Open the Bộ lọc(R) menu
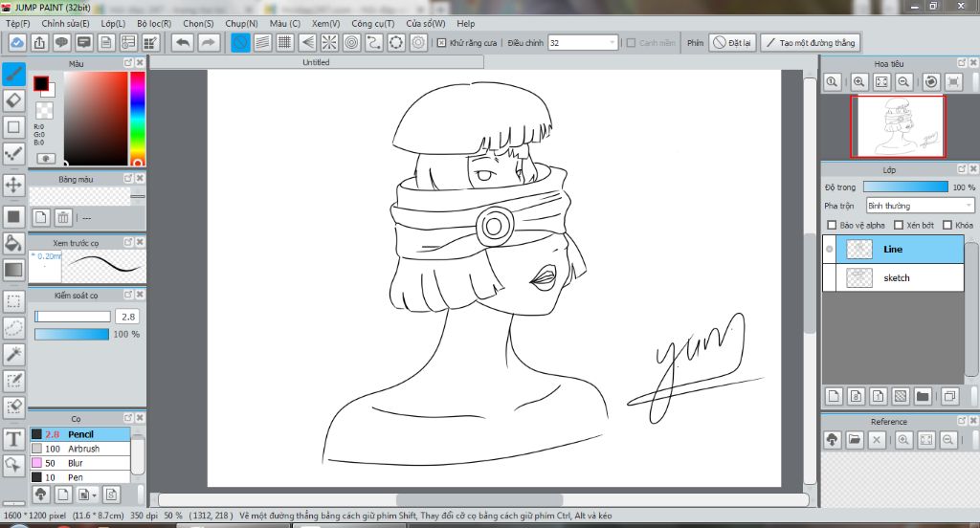The image size is (980, 528). pyautogui.click(x=154, y=23)
